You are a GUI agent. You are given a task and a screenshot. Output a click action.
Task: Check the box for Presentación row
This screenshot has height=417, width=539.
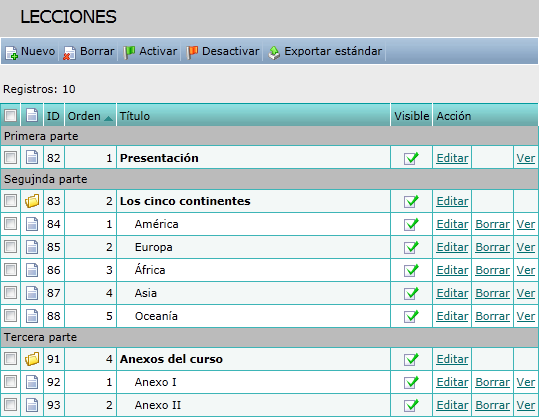10,158
